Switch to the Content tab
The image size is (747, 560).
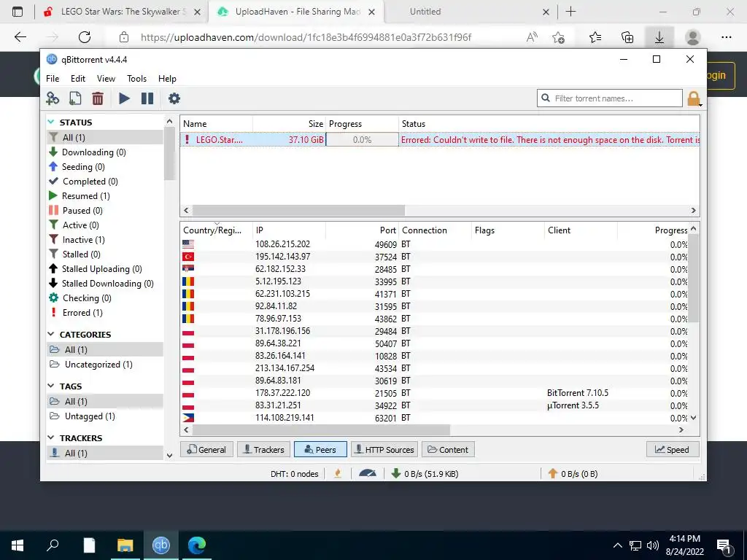pyautogui.click(x=448, y=449)
